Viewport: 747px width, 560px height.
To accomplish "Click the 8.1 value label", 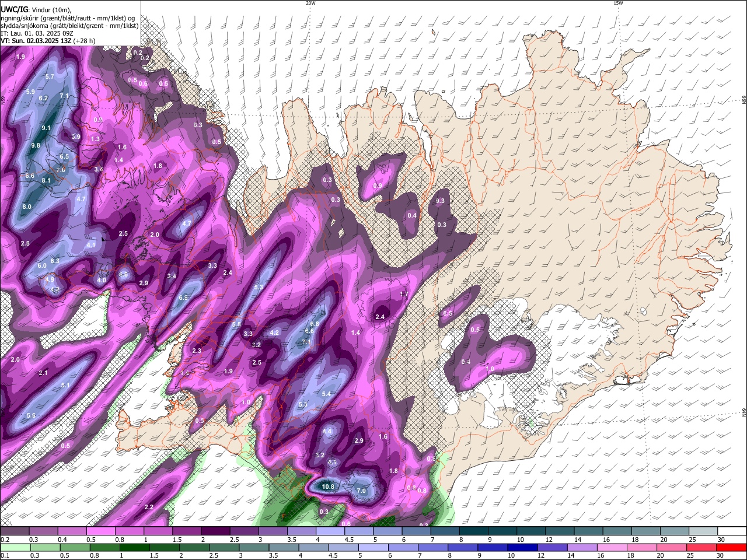I will (46, 181).
